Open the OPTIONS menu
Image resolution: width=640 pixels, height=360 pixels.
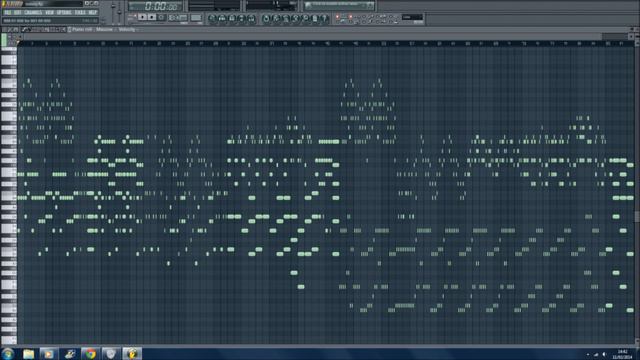(64, 13)
